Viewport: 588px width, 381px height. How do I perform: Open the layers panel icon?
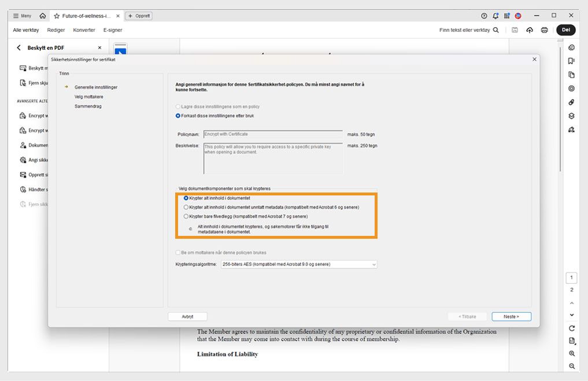click(571, 116)
